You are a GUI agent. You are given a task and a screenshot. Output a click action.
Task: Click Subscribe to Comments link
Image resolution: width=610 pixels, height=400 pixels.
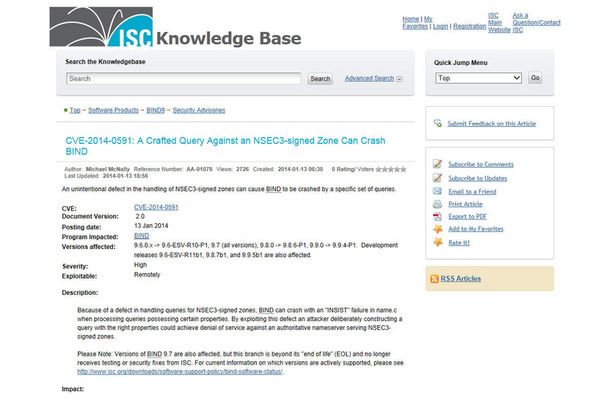(x=481, y=164)
